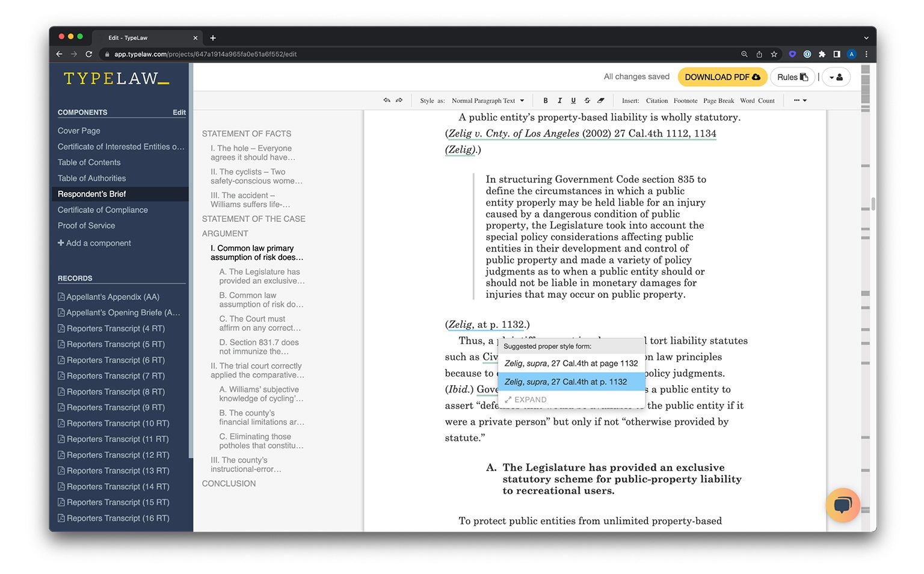The width and height of the screenshot is (924, 574).
Task: Bookmark this page with the star icon
Action: 774,54
